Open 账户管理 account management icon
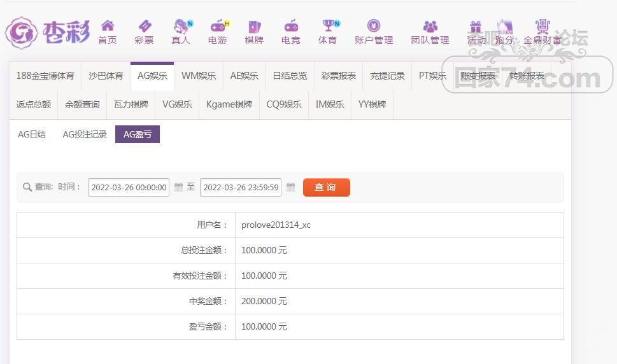The width and height of the screenshot is (617, 364). click(374, 27)
